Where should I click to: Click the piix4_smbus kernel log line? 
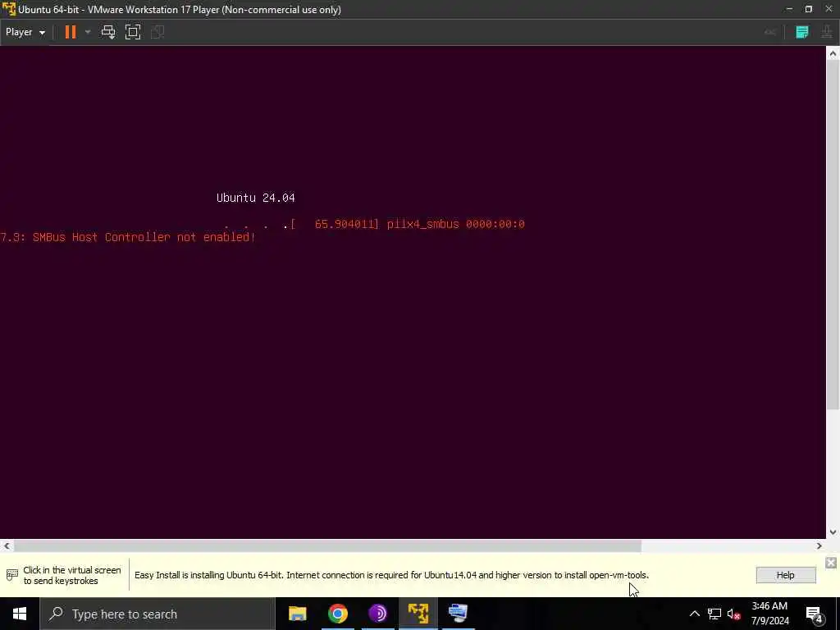[x=409, y=224]
